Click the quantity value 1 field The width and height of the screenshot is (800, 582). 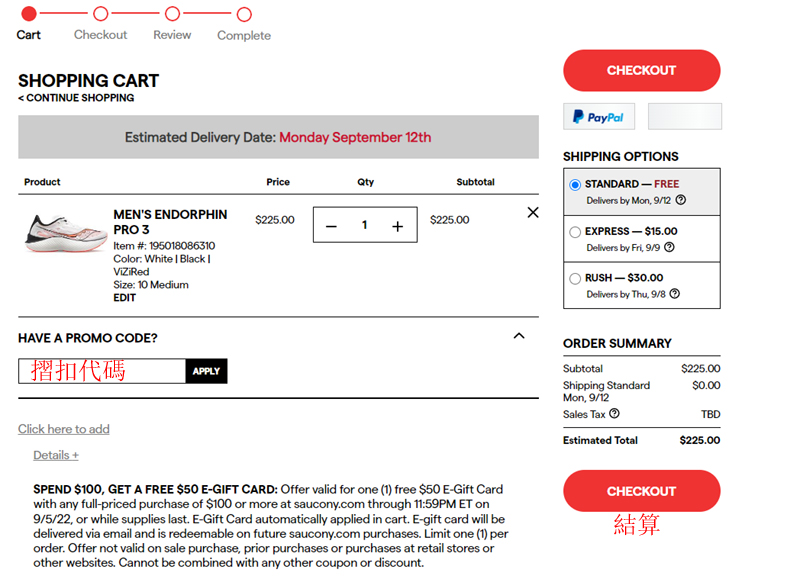click(364, 225)
